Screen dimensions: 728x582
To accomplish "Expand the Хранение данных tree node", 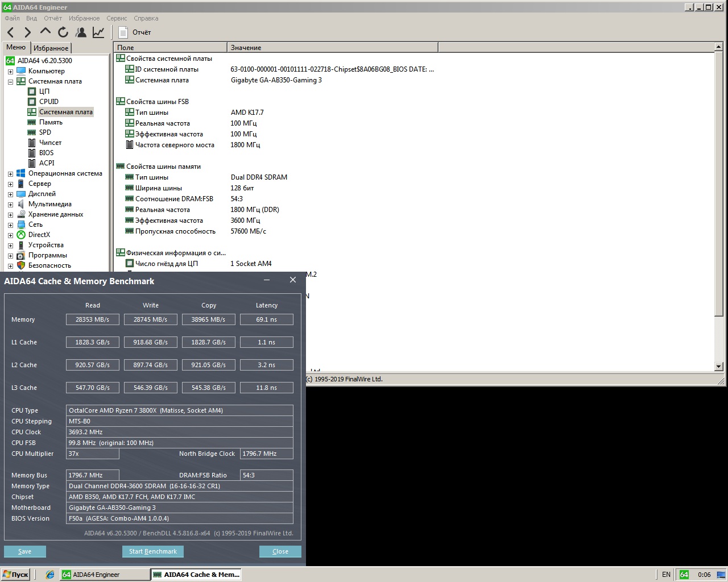I will 10,215.
